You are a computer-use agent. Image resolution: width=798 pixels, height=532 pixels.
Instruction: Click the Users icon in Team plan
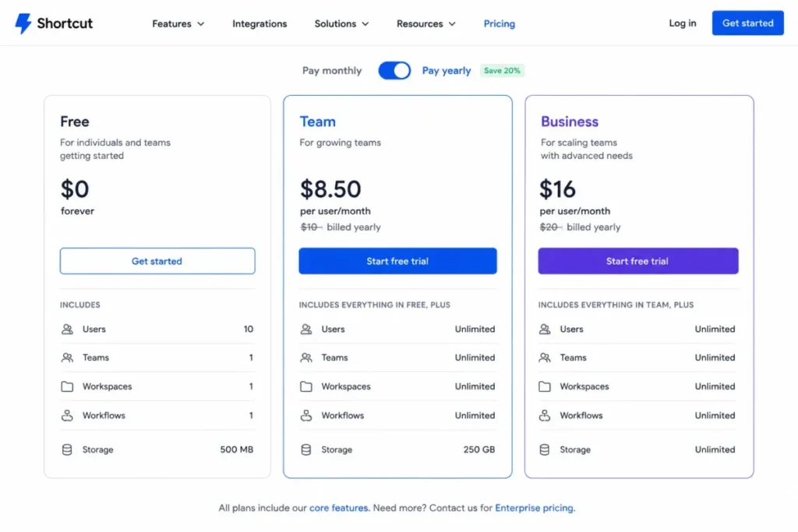(305, 329)
